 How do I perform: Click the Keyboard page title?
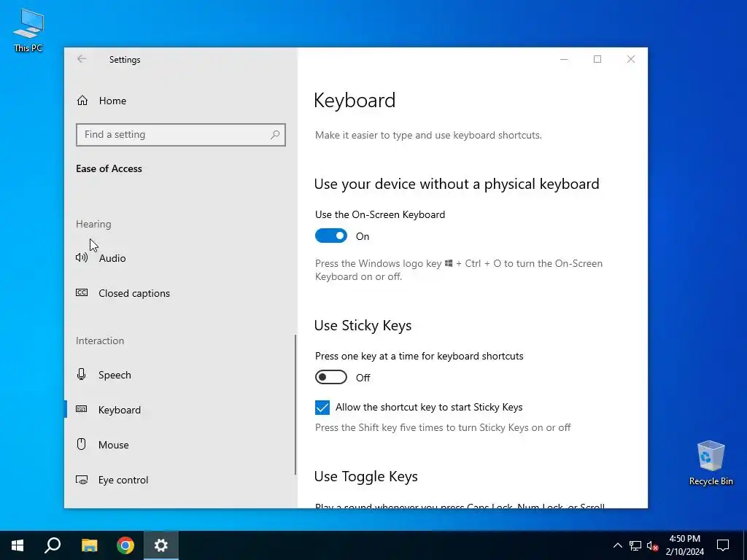(x=355, y=100)
